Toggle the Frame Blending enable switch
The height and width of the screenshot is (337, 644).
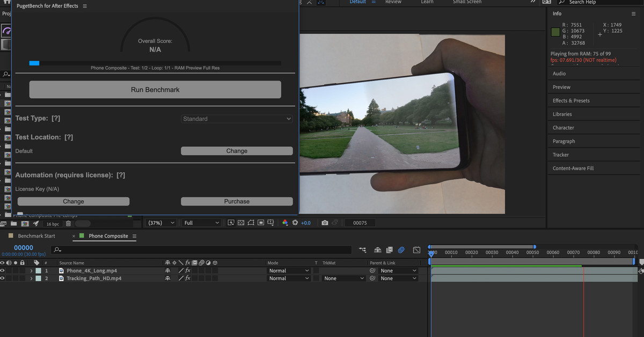point(389,250)
